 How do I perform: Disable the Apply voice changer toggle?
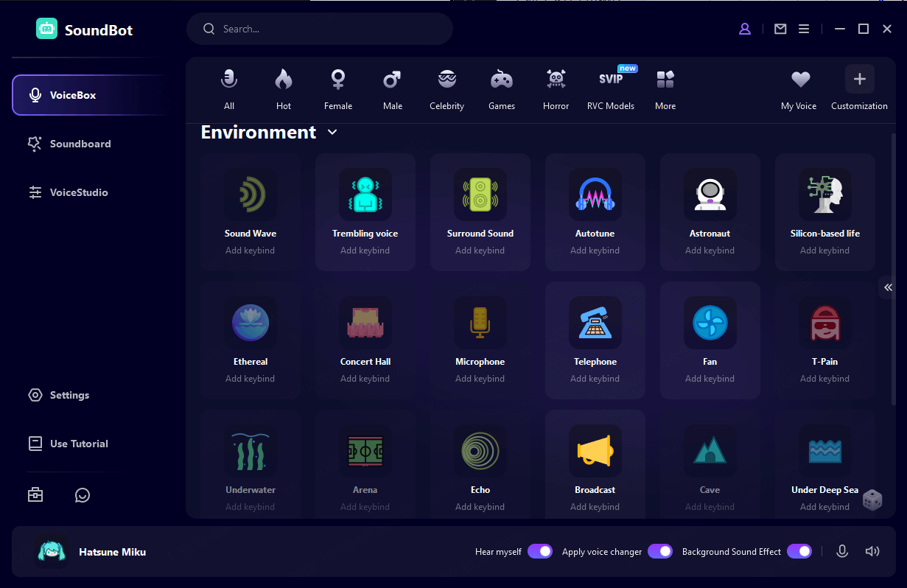pos(659,551)
